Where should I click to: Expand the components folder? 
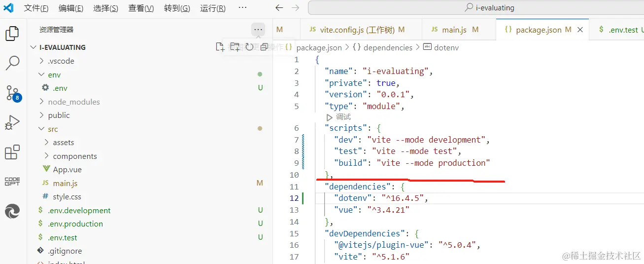[x=46, y=156]
